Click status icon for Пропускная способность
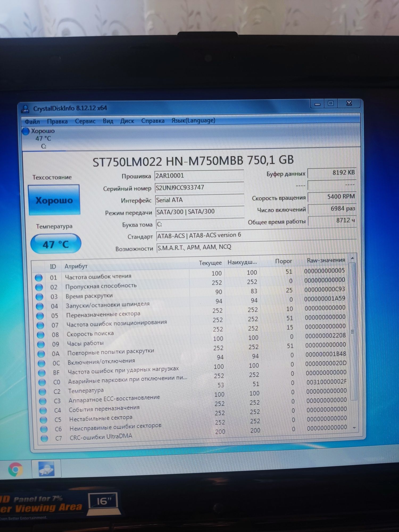This screenshot has width=399, height=532. (x=39, y=287)
